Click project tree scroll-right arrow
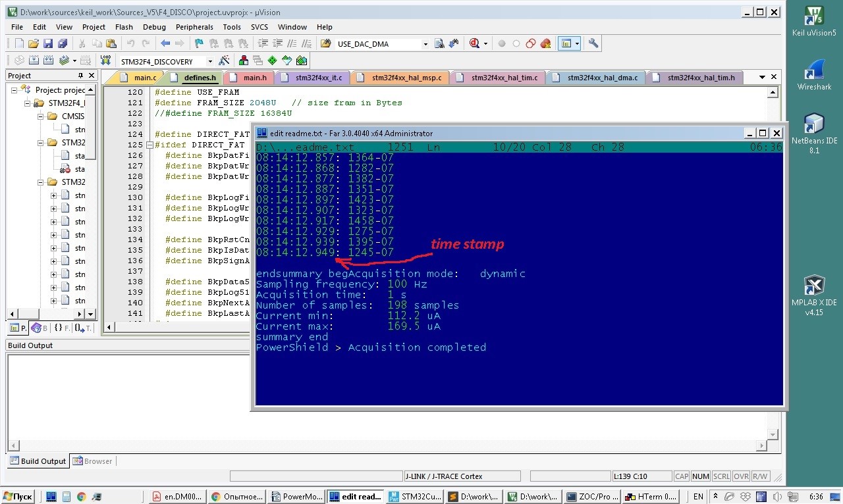The height and width of the screenshot is (504, 843). tap(80, 315)
